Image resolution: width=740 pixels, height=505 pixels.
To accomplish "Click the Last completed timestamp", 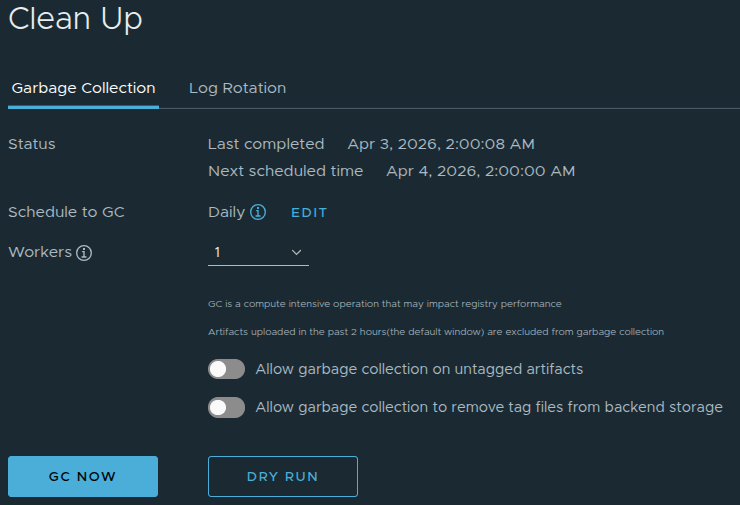I will pos(441,144).
